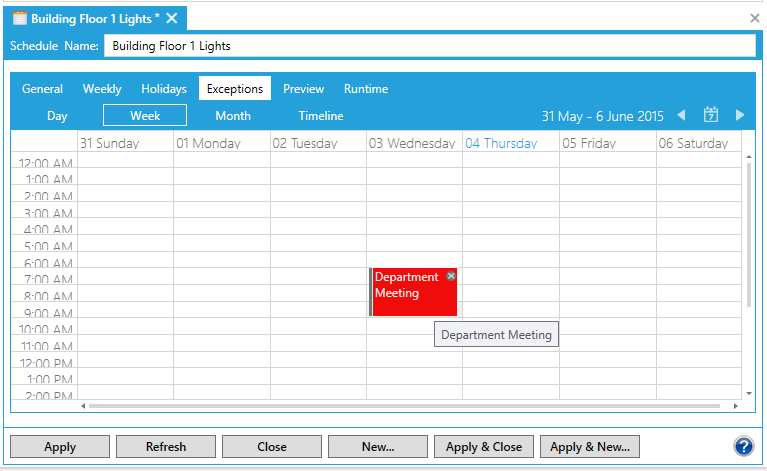Switch calendar to Month view
Screen dimensions: 767x471
(233, 116)
